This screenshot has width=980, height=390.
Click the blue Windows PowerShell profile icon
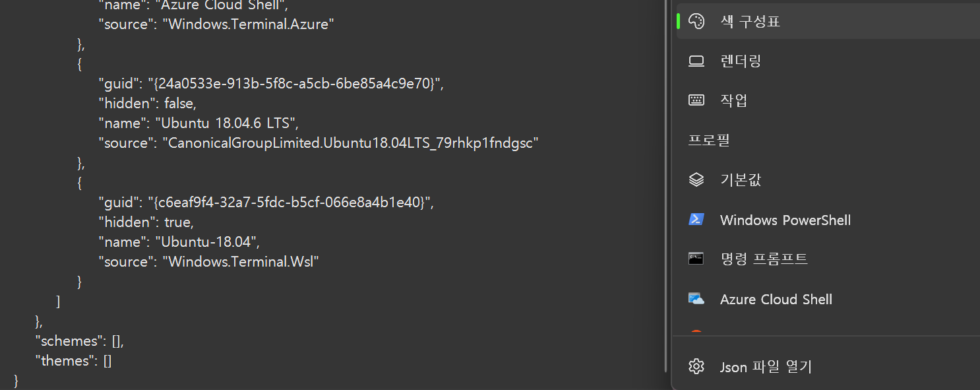(x=696, y=220)
